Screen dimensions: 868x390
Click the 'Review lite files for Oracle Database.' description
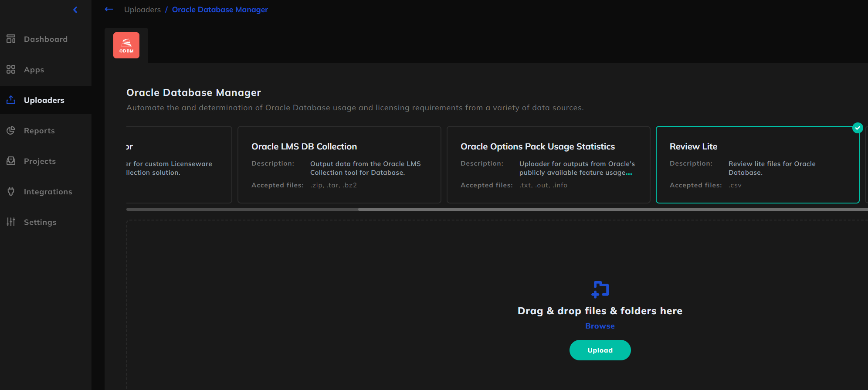pyautogui.click(x=772, y=168)
